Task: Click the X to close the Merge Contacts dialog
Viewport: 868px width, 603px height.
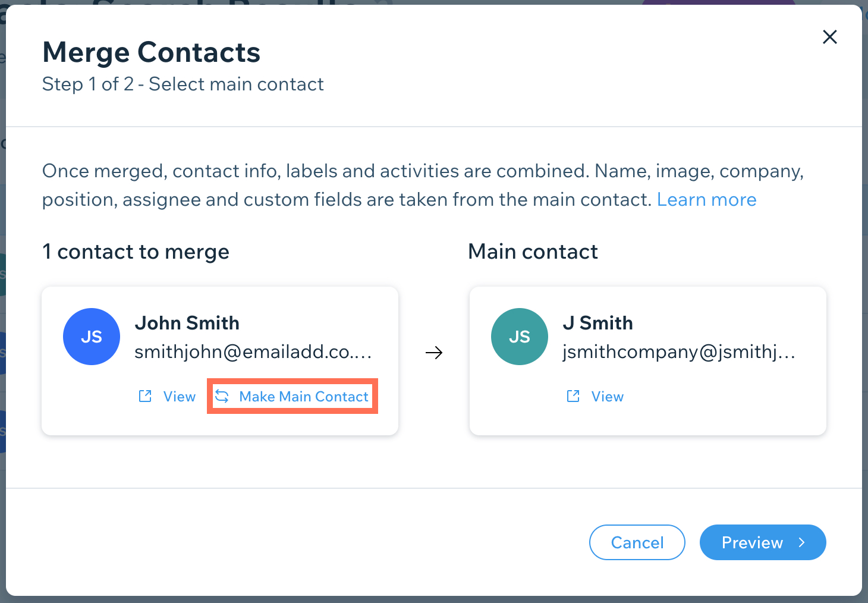Action: point(830,37)
